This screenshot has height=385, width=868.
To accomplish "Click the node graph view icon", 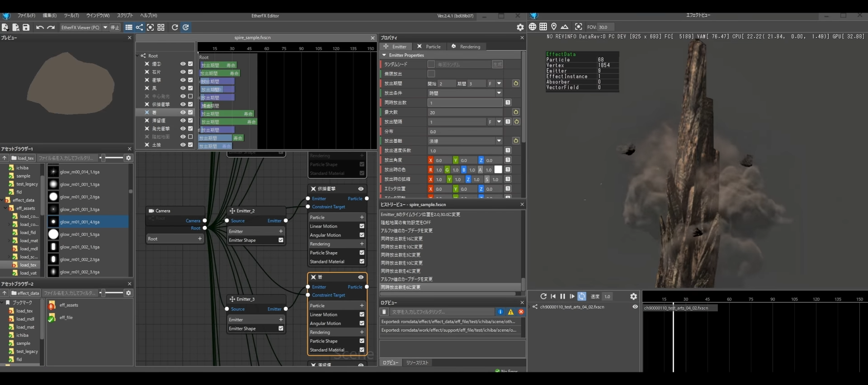I will pos(139,28).
